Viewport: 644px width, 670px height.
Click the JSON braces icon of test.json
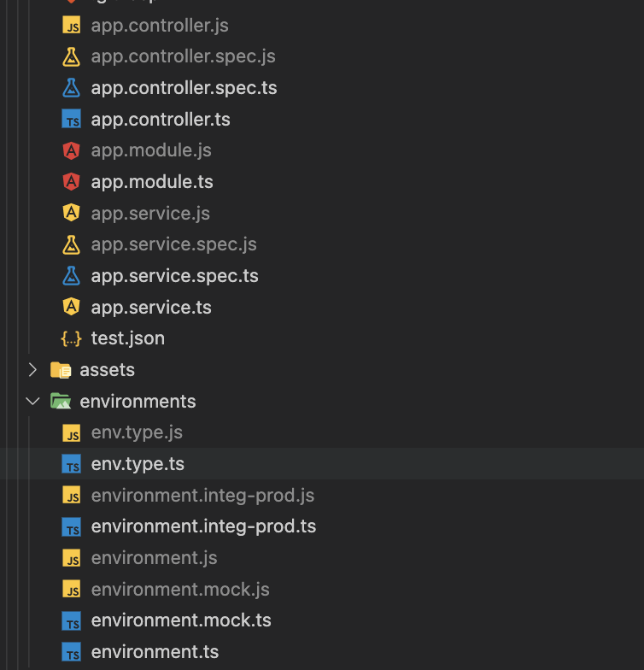pos(72,338)
